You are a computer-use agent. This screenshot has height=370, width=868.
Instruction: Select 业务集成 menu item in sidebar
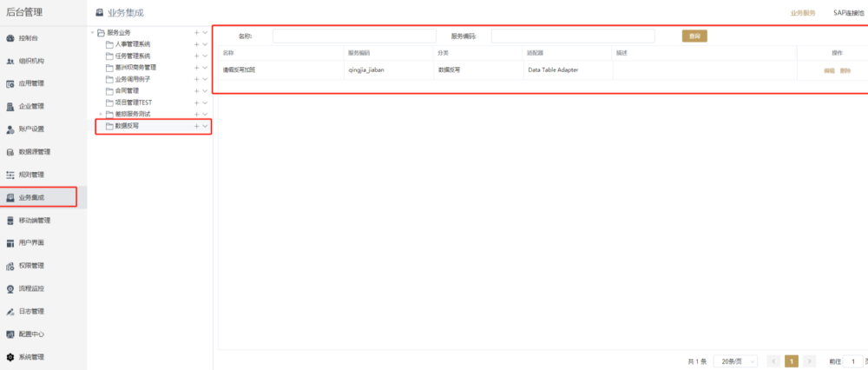point(39,197)
